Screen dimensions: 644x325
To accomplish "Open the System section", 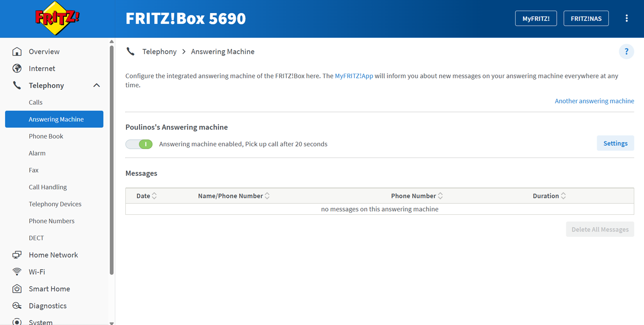I will point(41,322).
